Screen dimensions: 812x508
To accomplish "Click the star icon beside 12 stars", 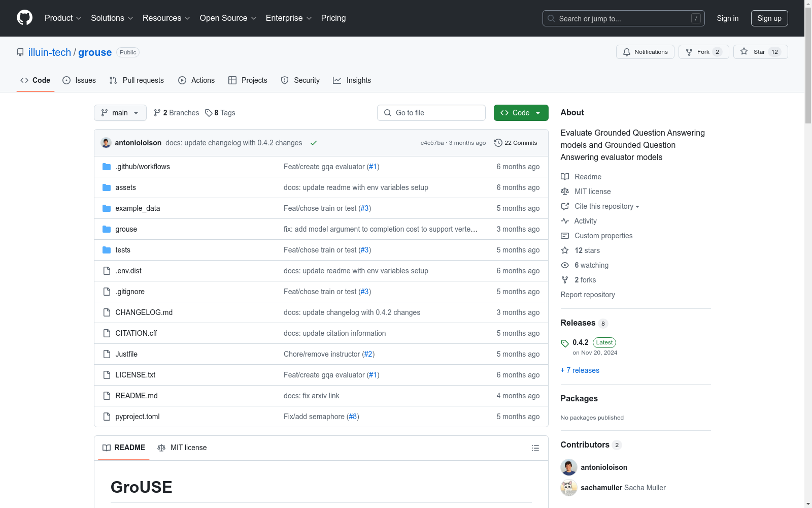I will point(565,250).
